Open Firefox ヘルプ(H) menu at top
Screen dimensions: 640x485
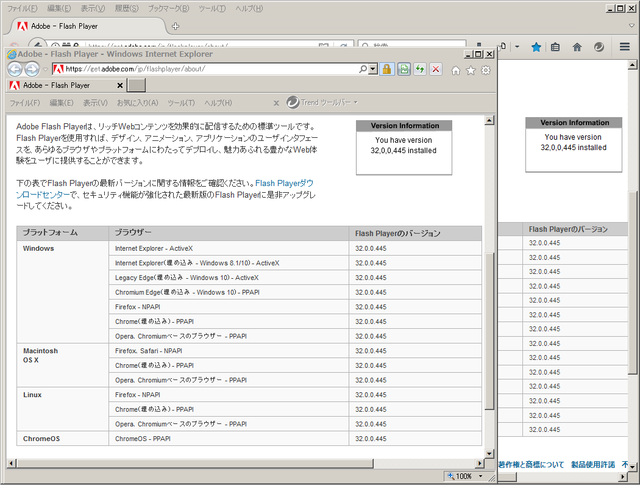tap(249, 9)
